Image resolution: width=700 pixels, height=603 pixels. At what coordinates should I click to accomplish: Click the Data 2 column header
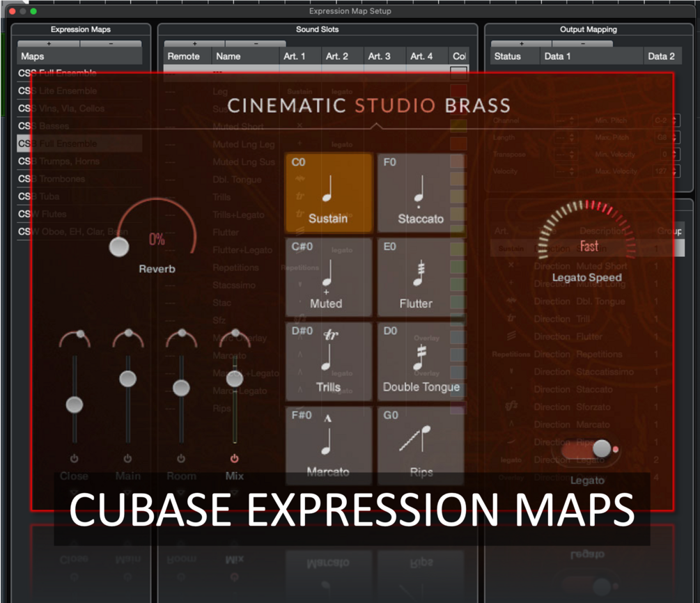[662, 56]
